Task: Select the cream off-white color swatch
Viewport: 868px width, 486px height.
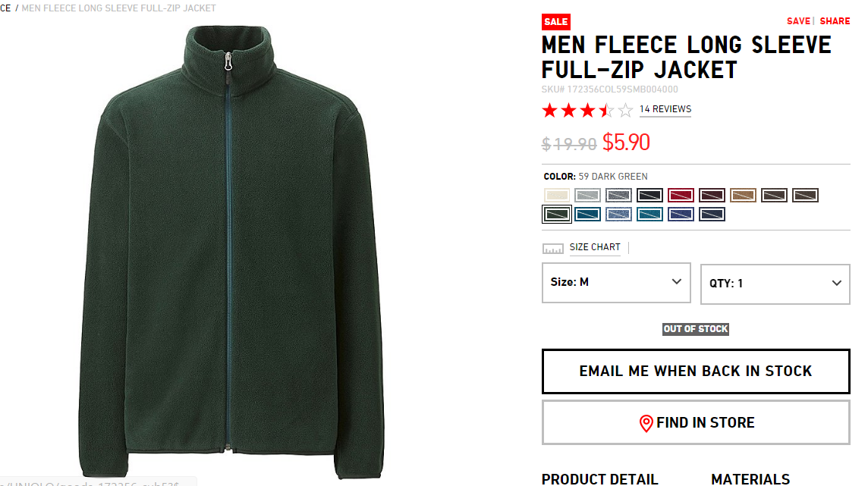Action: (x=556, y=195)
